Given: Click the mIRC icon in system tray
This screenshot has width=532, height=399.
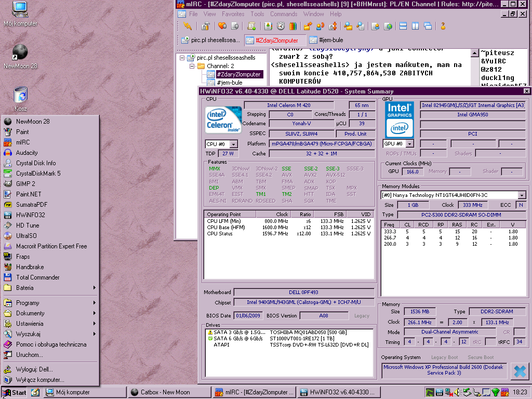Looking at the screenshot, I should click(505, 392).
